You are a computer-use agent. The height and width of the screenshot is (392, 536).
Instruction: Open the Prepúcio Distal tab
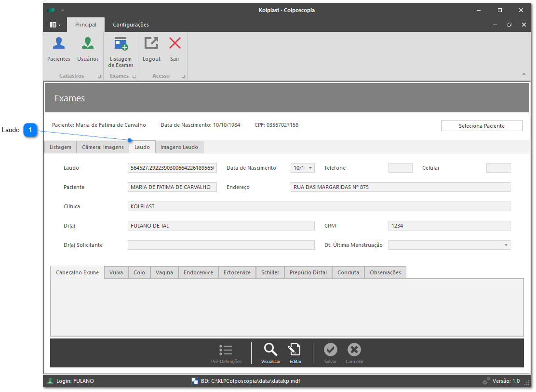[308, 272]
